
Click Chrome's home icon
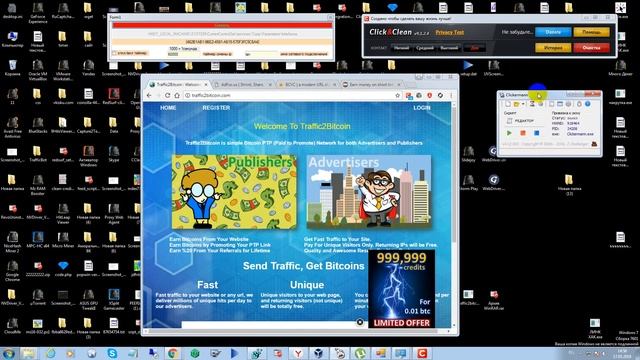(x=177, y=96)
